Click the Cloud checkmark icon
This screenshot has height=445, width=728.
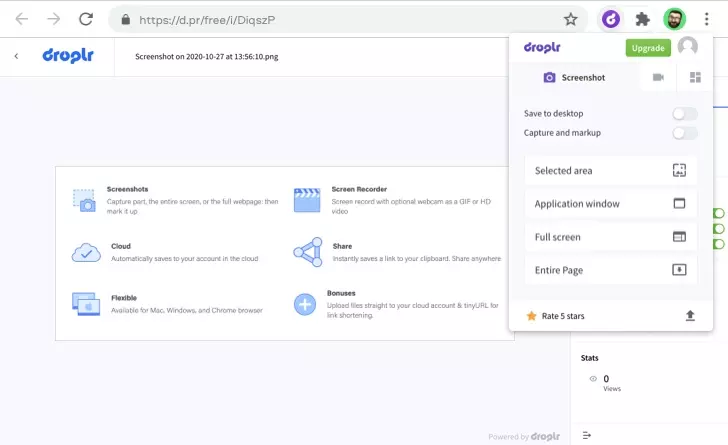pyautogui.click(x=86, y=253)
